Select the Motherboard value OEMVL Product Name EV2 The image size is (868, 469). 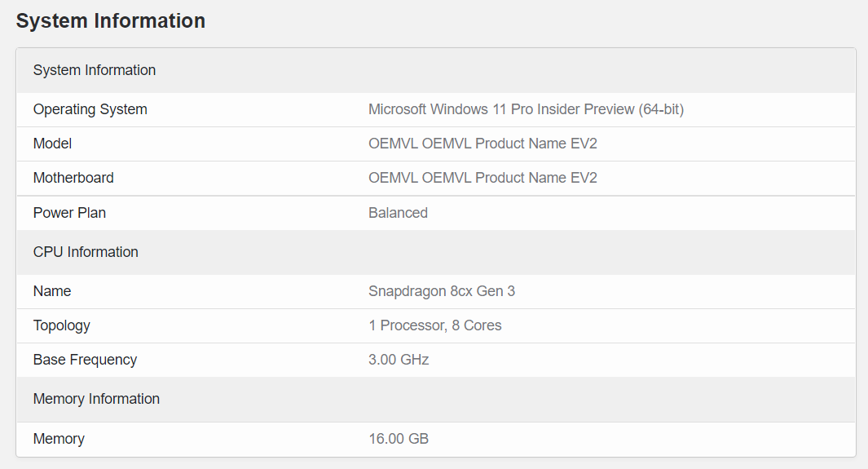[482, 178]
